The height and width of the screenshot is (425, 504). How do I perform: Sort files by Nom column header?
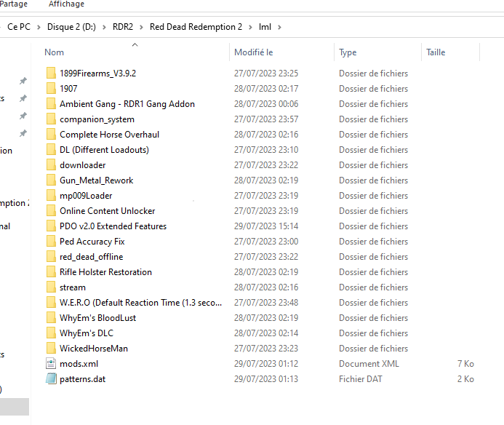click(54, 52)
